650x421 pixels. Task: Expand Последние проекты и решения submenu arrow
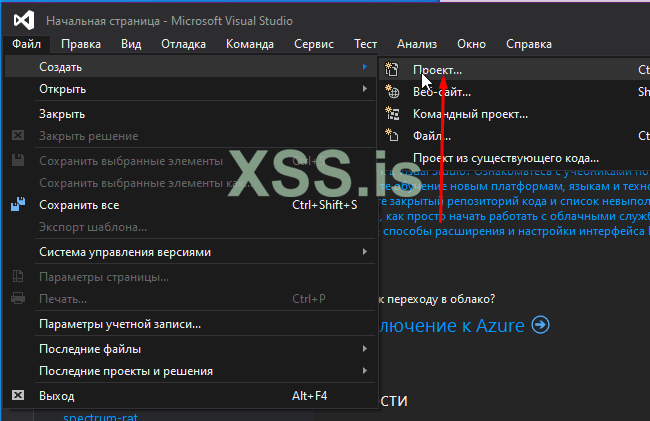coord(365,370)
